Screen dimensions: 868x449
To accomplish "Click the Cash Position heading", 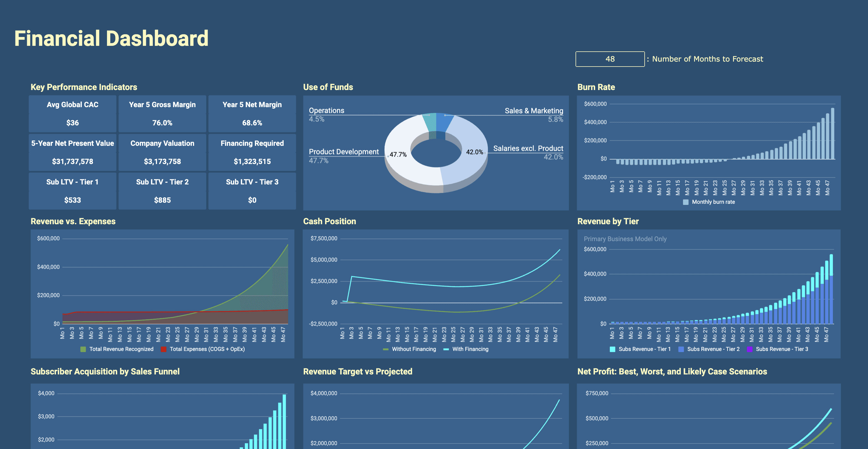I will point(330,221).
